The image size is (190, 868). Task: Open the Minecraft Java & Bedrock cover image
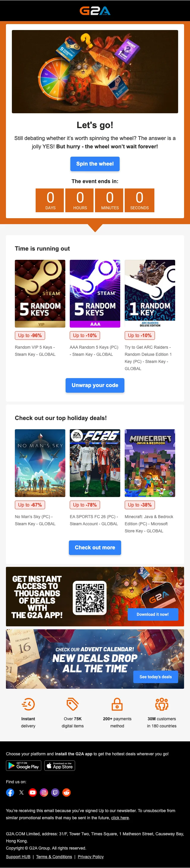click(x=150, y=463)
